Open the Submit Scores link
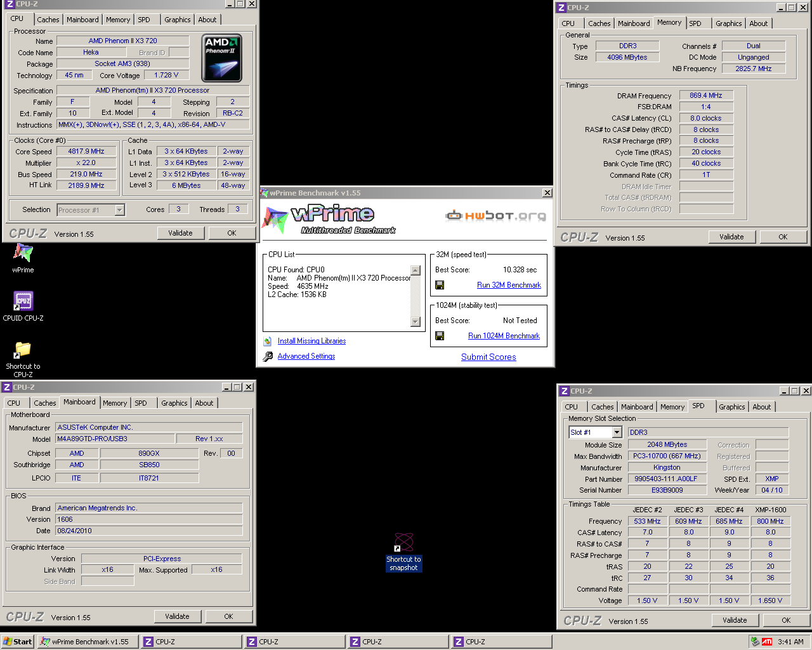The height and width of the screenshot is (650, 812). [x=488, y=357]
